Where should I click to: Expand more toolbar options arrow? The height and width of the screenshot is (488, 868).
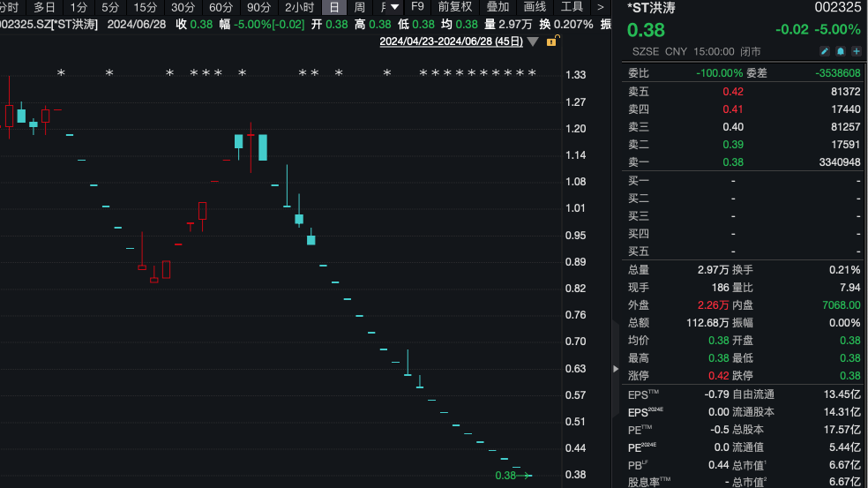click(600, 7)
